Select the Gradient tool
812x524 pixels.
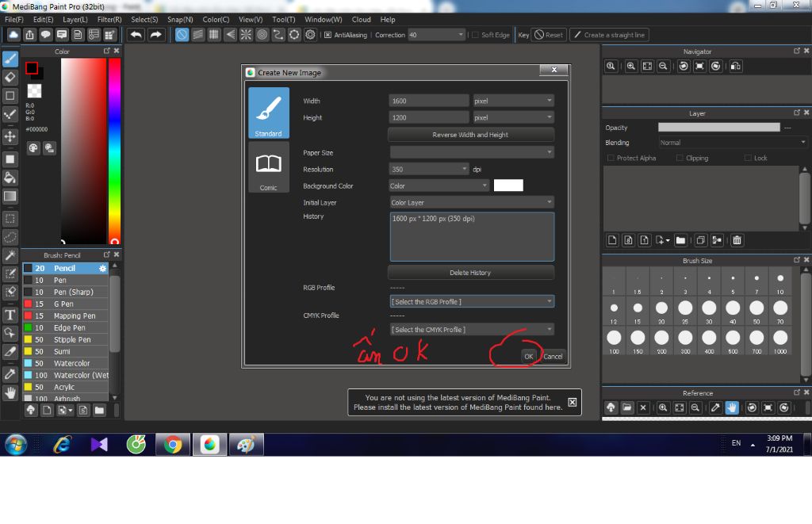pos(10,197)
